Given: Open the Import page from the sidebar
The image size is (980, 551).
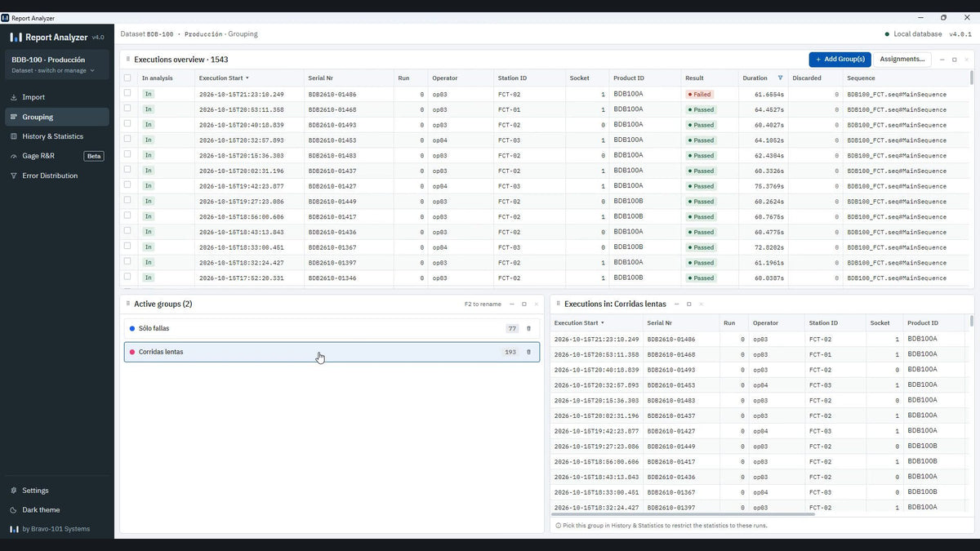Looking at the screenshot, I should 56,97.
